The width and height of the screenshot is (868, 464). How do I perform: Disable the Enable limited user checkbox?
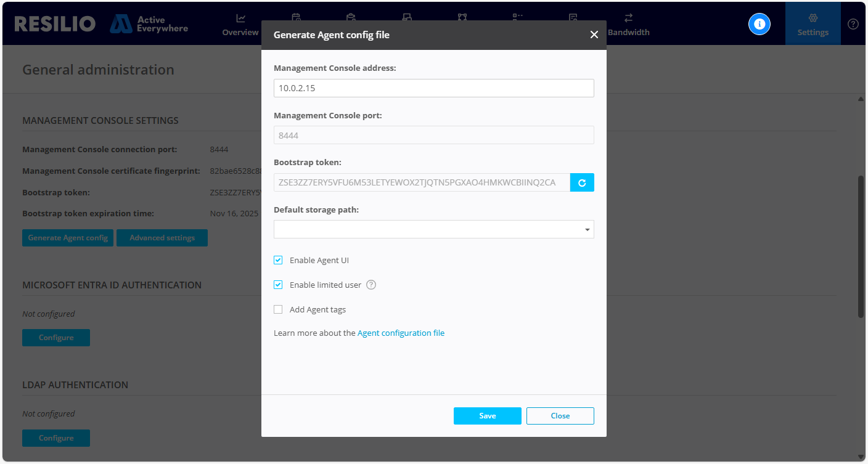[278, 285]
